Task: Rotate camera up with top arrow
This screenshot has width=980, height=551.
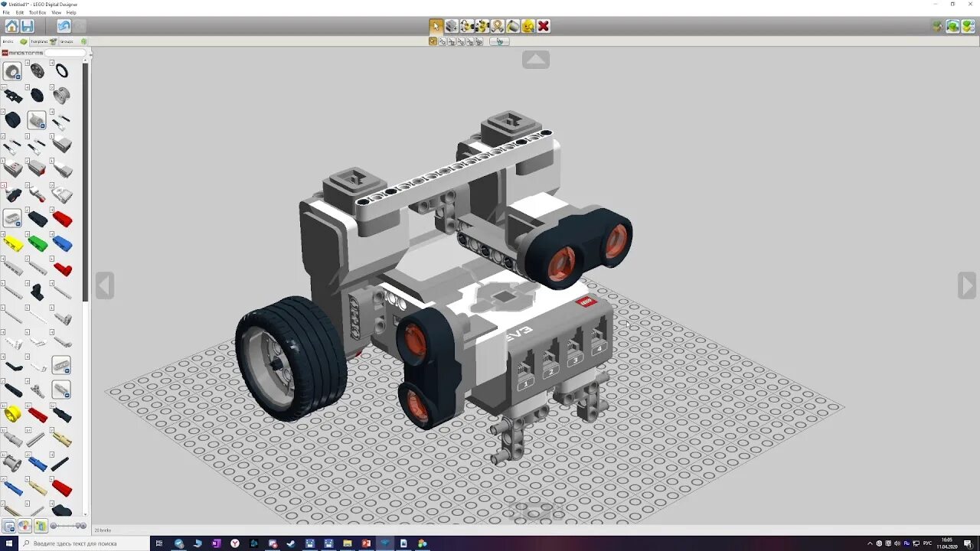Action: click(x=536, y=60)
